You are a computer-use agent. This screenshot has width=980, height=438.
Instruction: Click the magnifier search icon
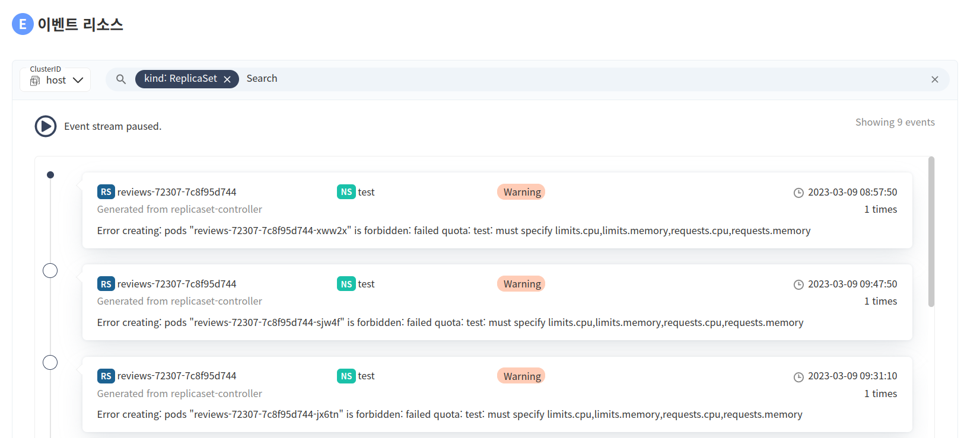pos(121,79)
